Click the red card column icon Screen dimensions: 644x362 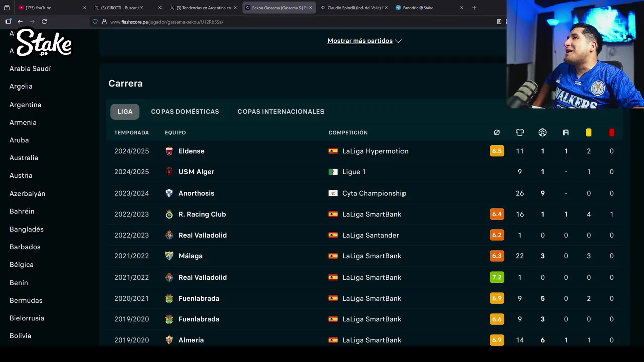(612, 133)
